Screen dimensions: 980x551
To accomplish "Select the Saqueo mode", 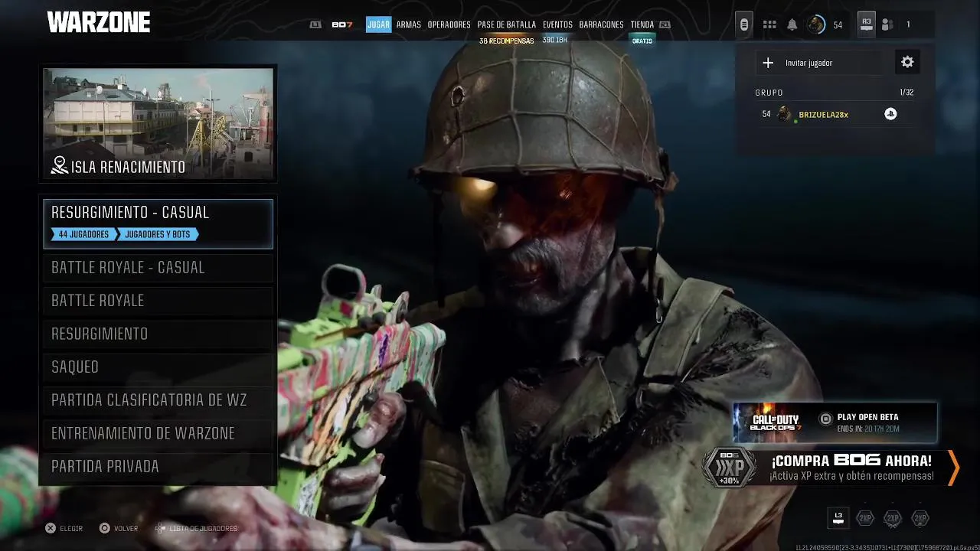I will (x=158, y=367).
